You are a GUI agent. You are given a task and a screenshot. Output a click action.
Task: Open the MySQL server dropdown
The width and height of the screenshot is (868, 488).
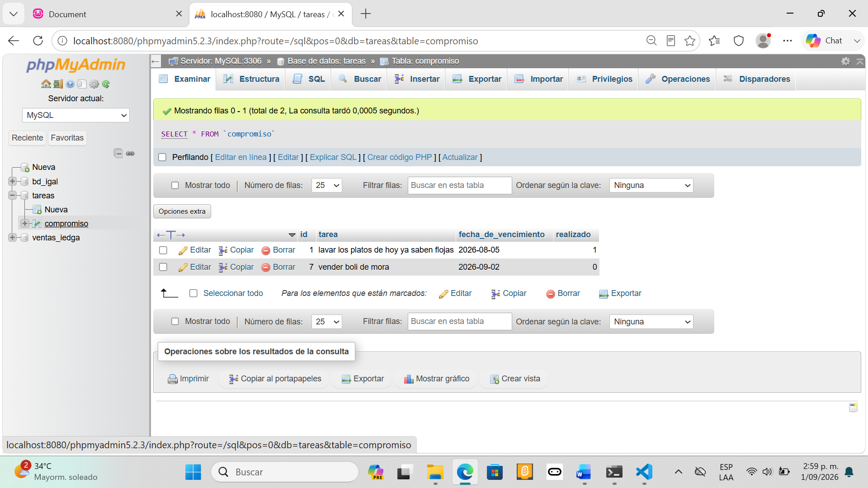[76, 115]
